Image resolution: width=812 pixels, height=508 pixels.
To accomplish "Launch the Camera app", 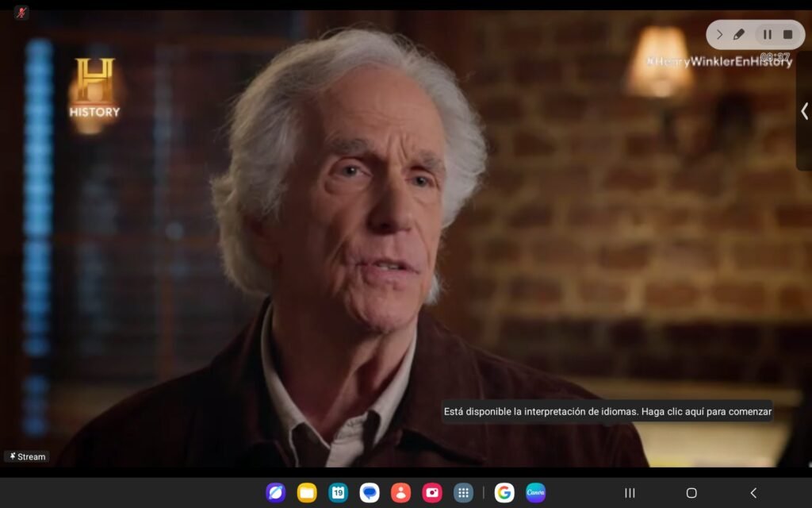I will (x=432, y=493).
